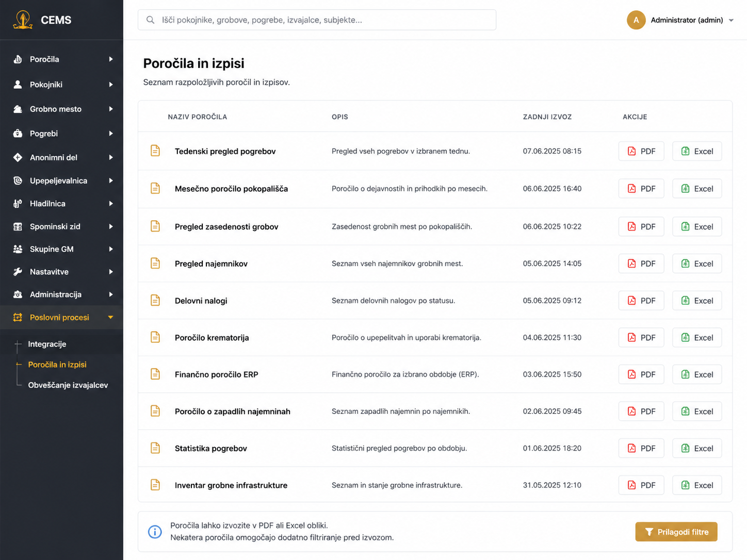Export Tedenski pregled pogrebov as PDF
Screen dimensions: 747x560
tap(641, 151)
